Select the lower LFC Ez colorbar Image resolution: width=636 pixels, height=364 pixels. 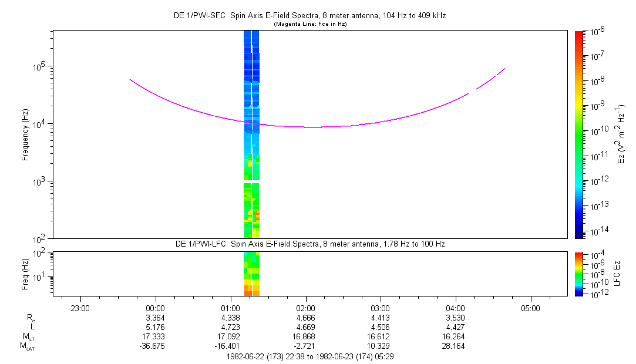click(x=579, y=273)
